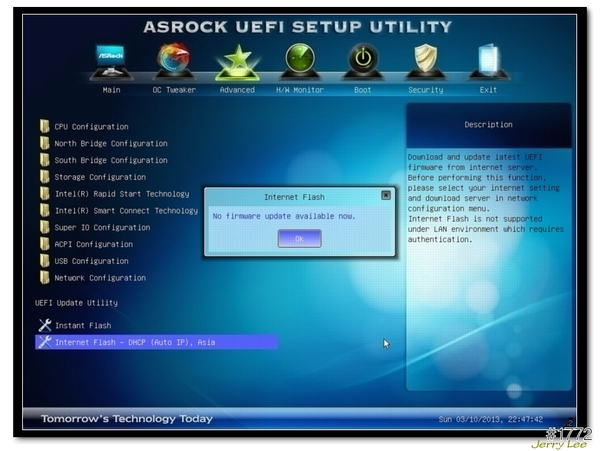Click the Super IO Configuration folder icon
Image resolution: width=600 pixels, height=451 pixels.
pyautogui.click(x=45, y=227)
